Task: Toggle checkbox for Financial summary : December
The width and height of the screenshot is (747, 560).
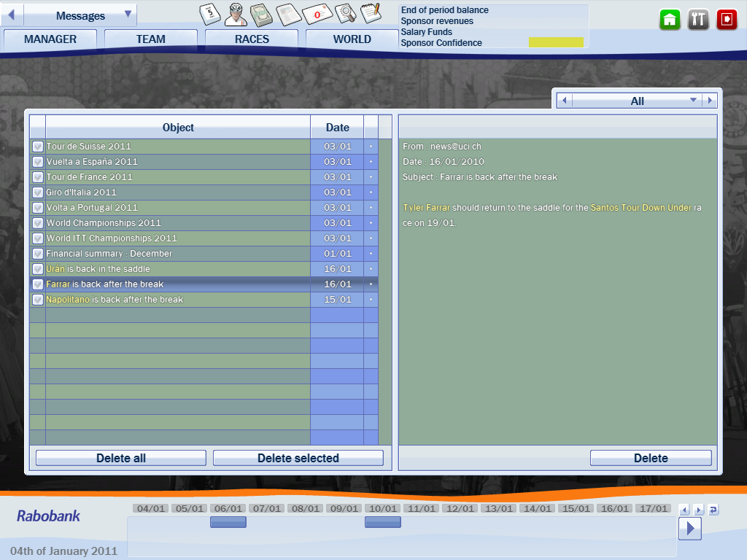Action: coord(38,254)
